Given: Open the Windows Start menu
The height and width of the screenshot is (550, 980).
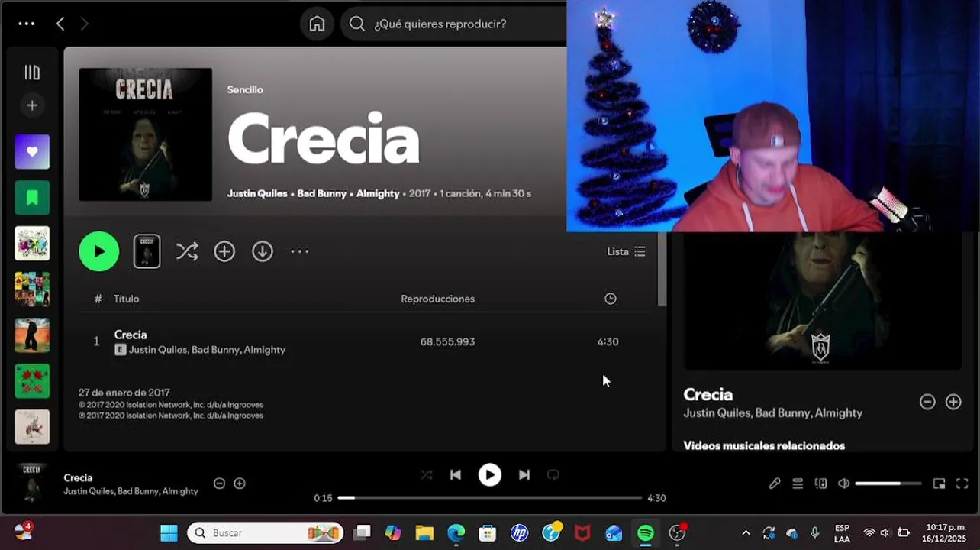Looking at the screenshot, I should pos(169,533).
